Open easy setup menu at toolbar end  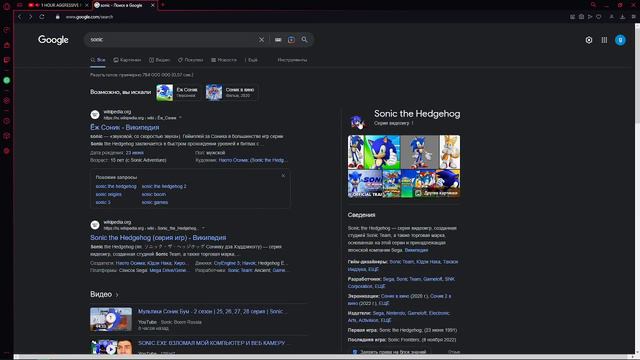point(633,17)
